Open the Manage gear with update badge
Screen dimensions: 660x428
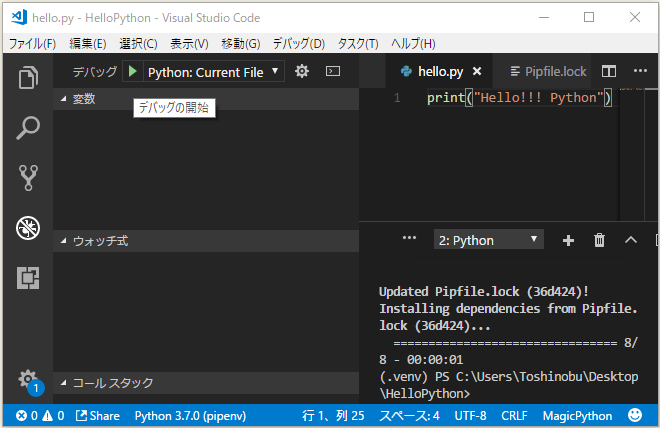[x=30, y=382]
